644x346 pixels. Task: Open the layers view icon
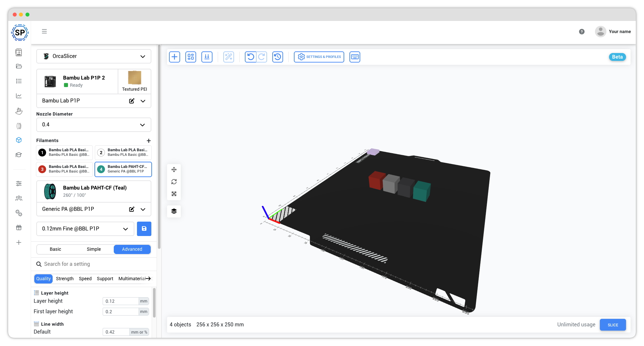[174, 211]
